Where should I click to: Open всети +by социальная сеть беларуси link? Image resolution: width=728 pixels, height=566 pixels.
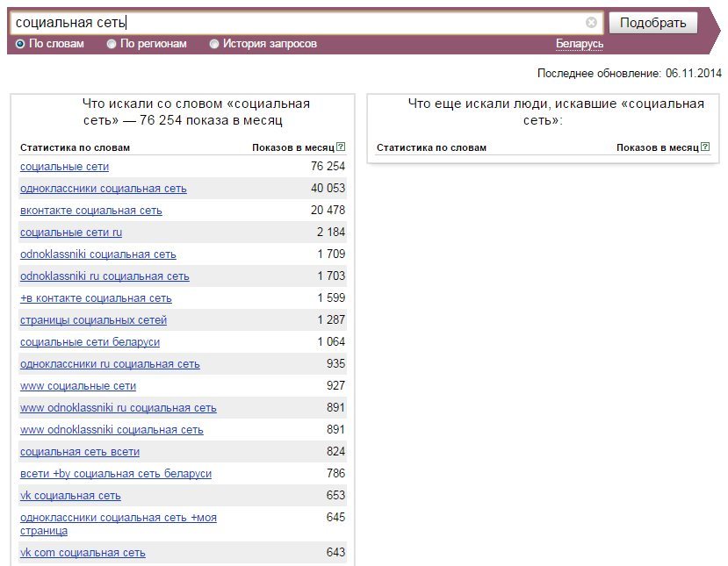tap(116, 474)
